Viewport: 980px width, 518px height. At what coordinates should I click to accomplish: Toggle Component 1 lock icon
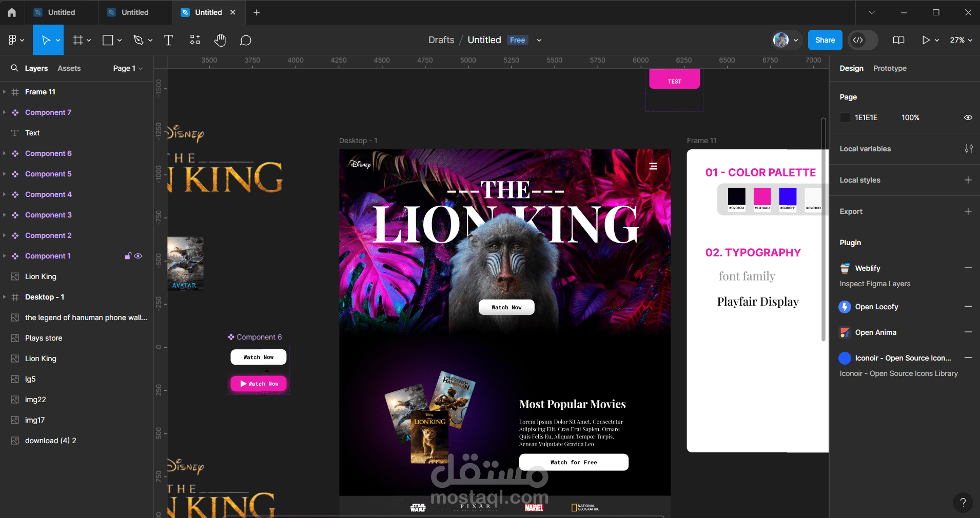click(128, 256)
